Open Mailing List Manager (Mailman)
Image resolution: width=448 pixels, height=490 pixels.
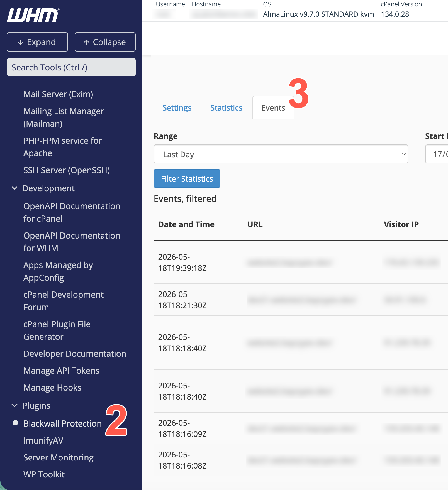(x=64, y=117)
